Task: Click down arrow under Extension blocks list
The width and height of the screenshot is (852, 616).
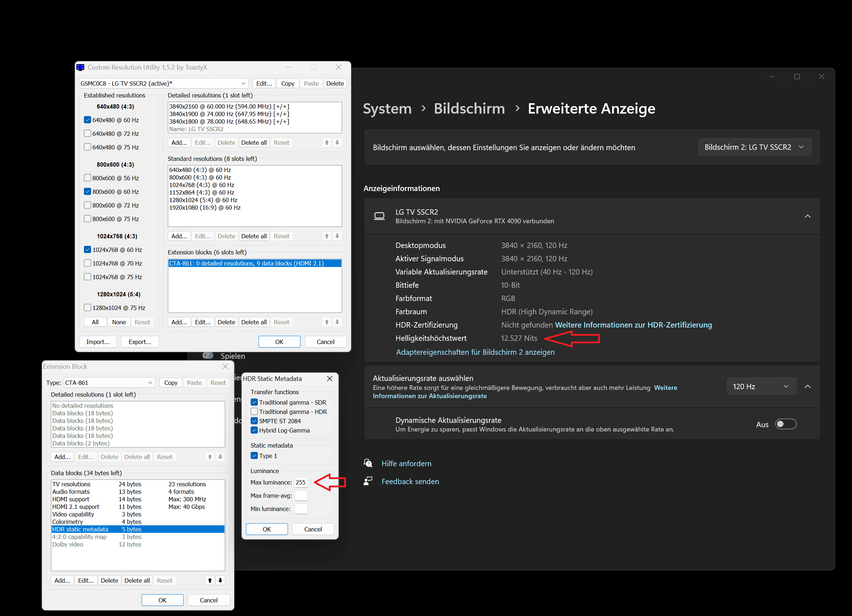Action: [x=337, y=322]
